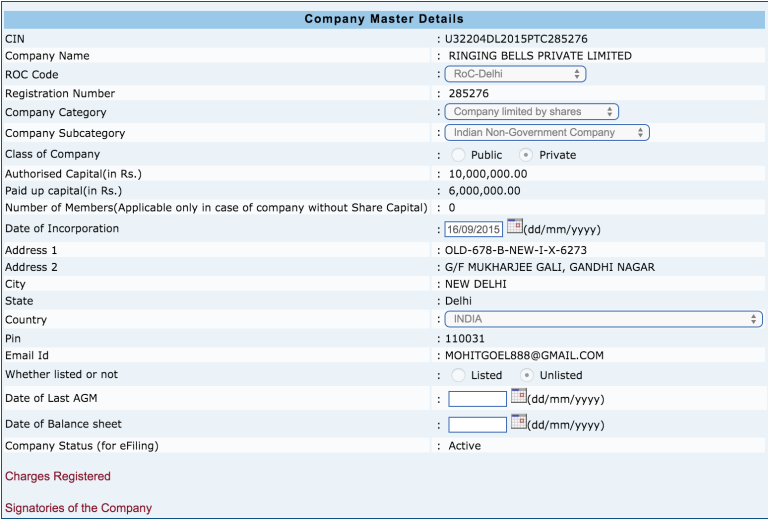Viewport: 768px width, 519px height.
Task: Choose the Unlisted radio option
Action: 526,375
